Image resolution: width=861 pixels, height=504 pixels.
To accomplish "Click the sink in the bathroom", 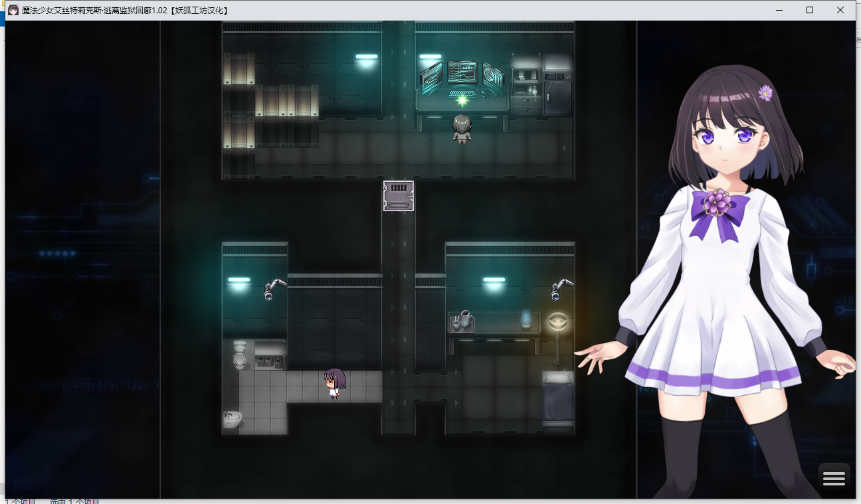I will 233,419.
